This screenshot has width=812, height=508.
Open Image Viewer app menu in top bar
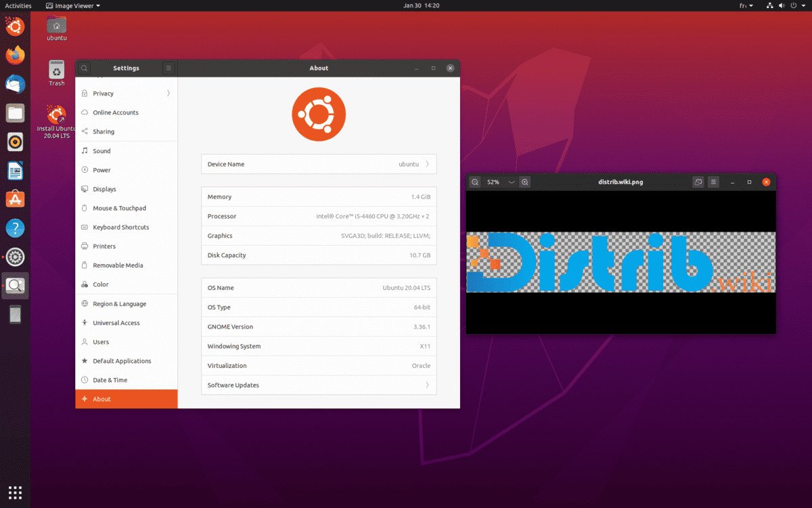click(x=73, y=5)
